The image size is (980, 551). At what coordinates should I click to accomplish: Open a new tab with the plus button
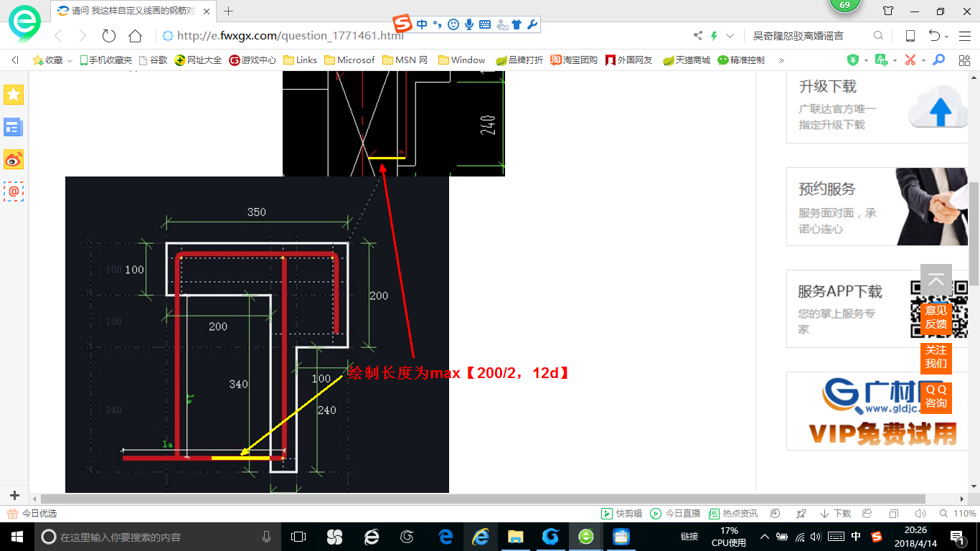(x=229, y=11)
